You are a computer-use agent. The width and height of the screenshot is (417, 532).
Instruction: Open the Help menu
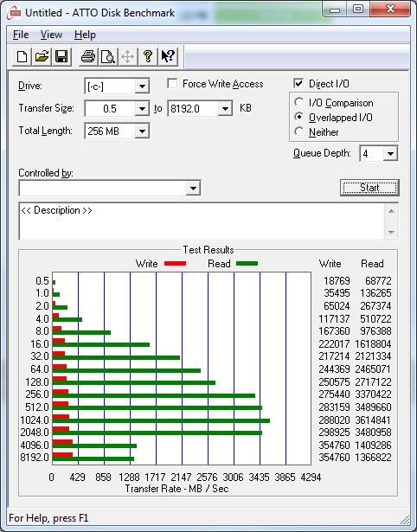click(85, 35)
